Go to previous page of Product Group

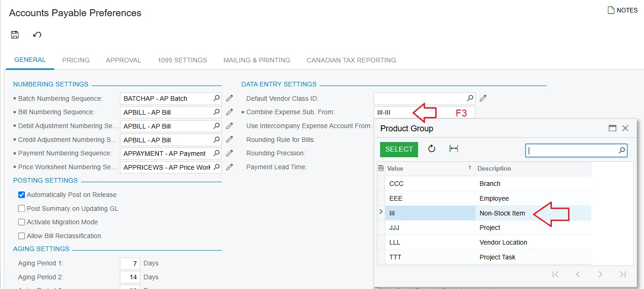[x=578, y=274]
